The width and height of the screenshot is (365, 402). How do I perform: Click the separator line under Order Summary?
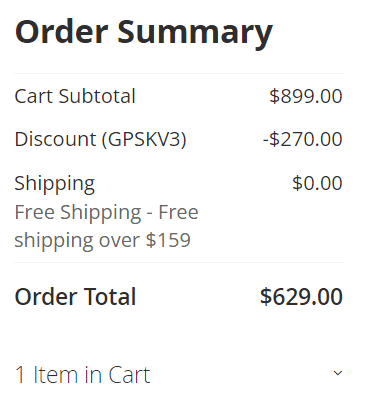point(179,73)
